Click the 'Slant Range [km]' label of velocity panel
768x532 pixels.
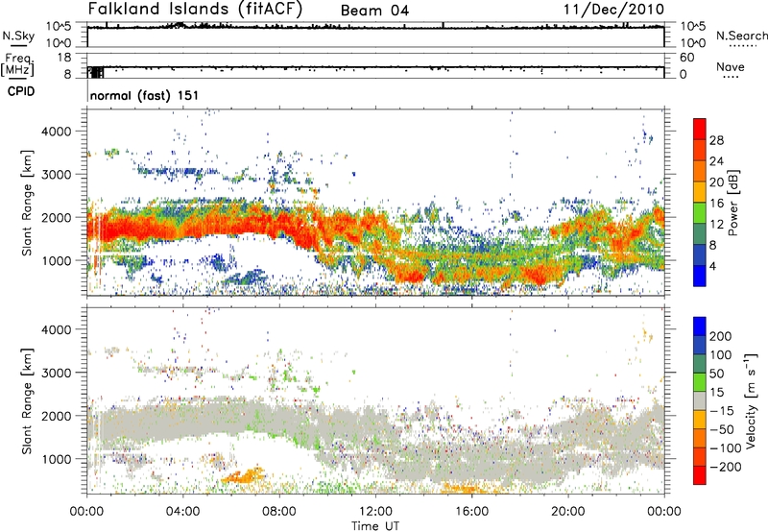point(27,401)
